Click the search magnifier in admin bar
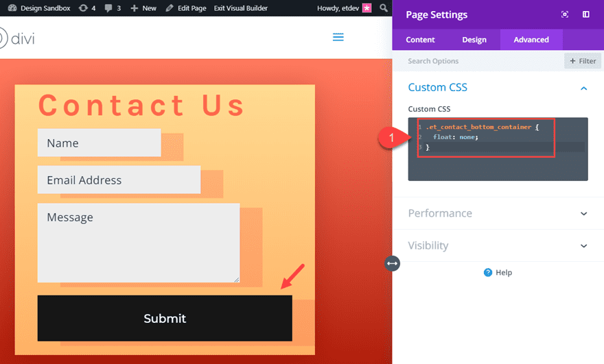 382,8
